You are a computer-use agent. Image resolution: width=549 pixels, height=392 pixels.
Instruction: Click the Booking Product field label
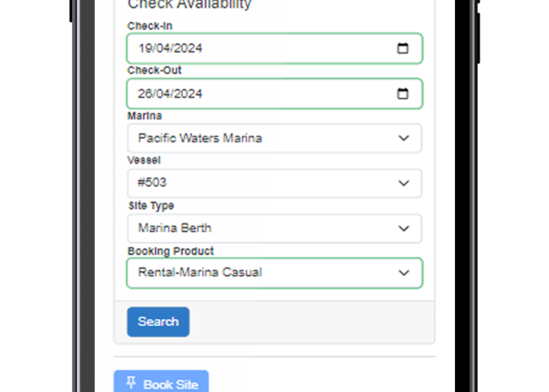[x=170, y=251]
